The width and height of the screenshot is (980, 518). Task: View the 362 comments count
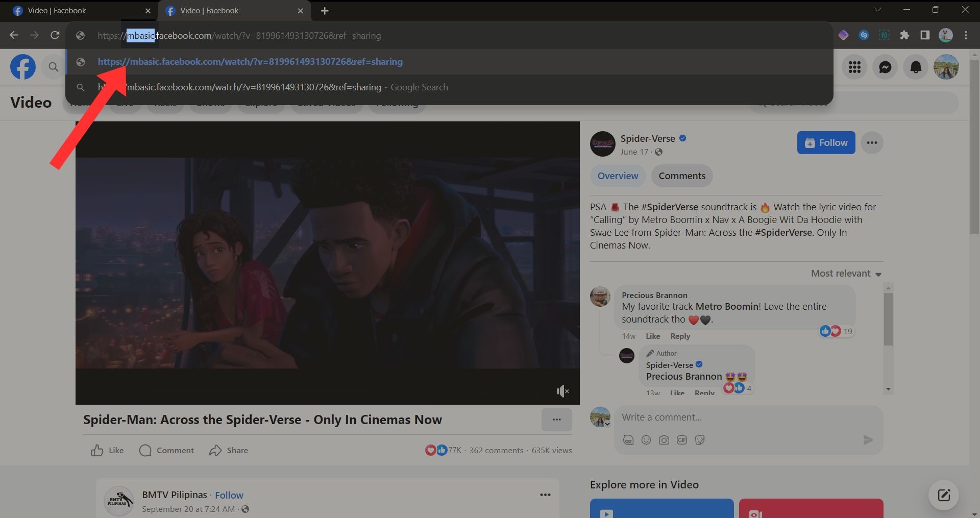(x=496, y=451)
